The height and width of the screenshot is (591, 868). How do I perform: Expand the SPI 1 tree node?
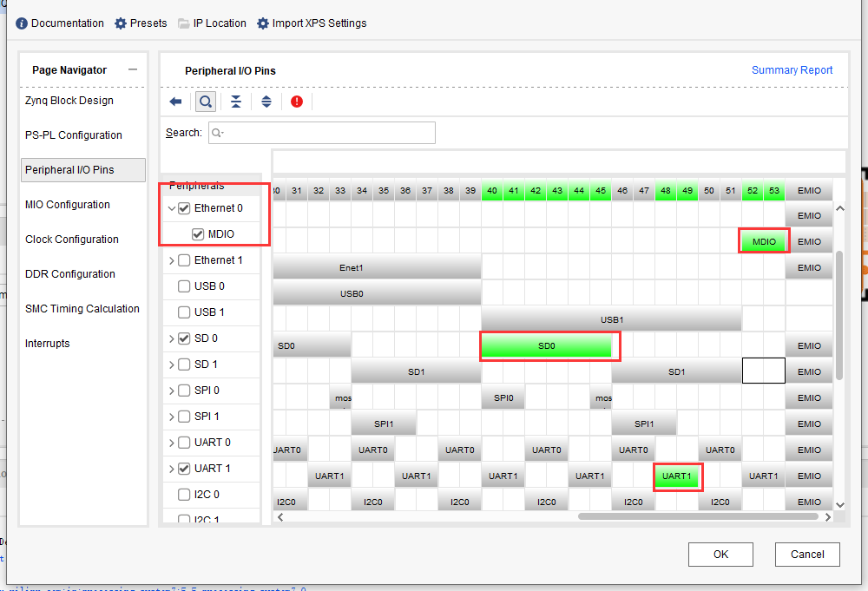point(172,417)
